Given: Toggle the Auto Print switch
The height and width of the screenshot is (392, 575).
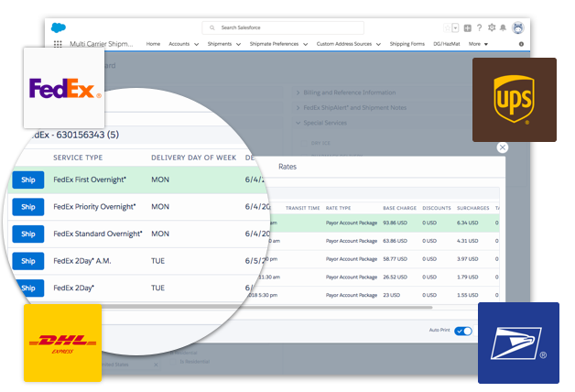Looking at the screenshot, I should (463, 332).
